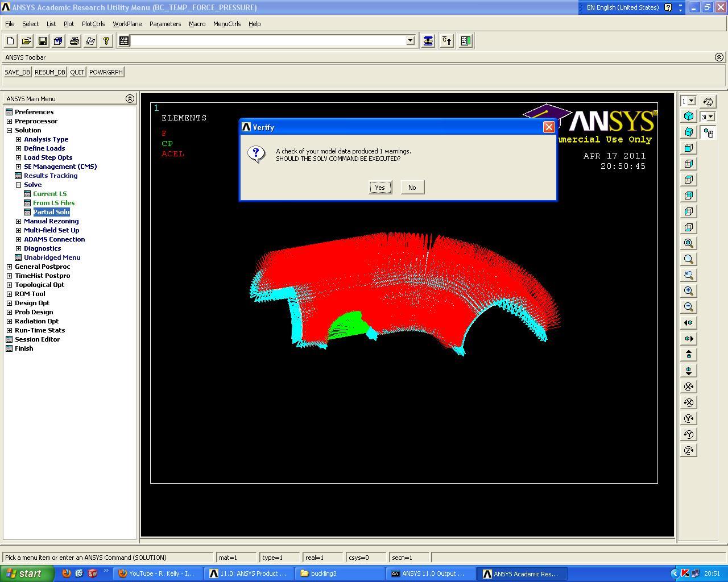Click the ANSYS command input field

tap(268, 41)
